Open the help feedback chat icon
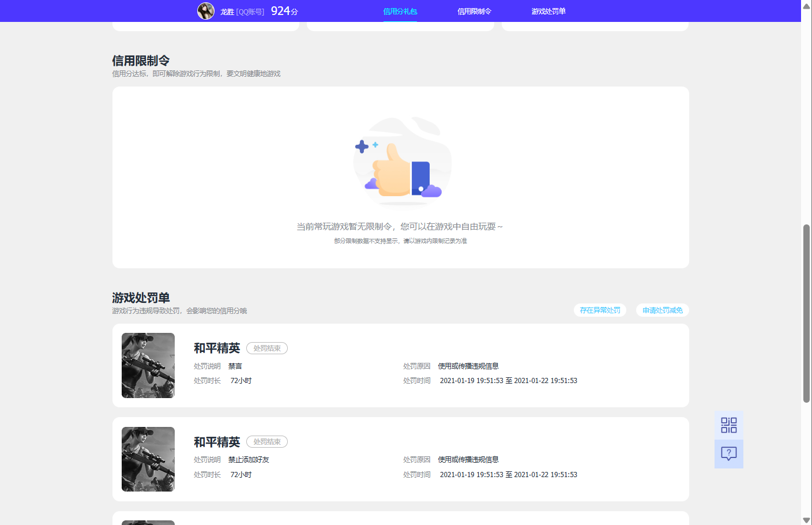 (728, 454)
